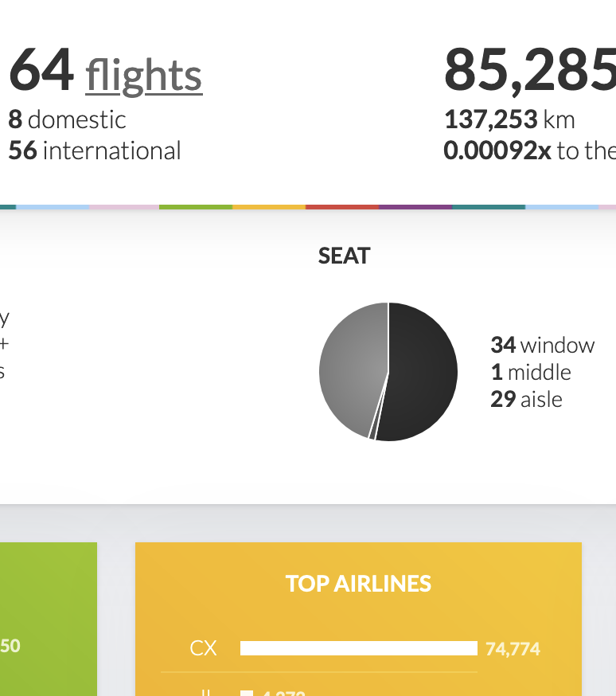
Task: Click the white CX distance bar
Action: [358, 648]
